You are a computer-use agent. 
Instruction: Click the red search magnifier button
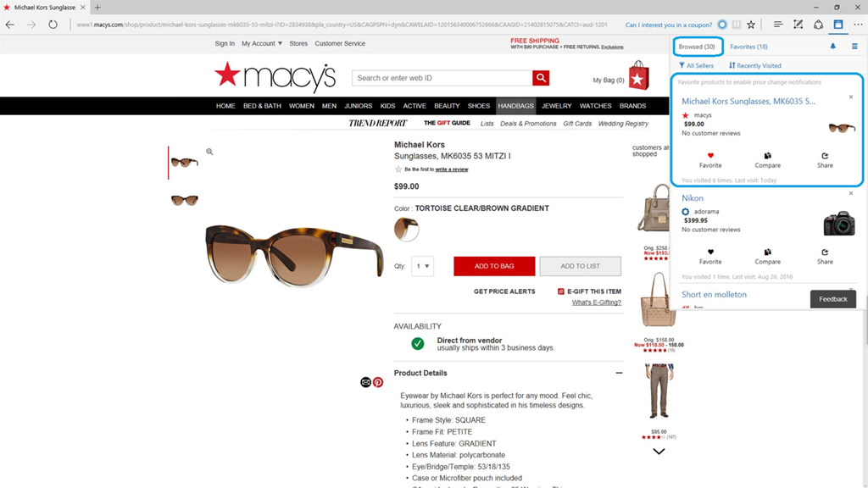[541, 78]
